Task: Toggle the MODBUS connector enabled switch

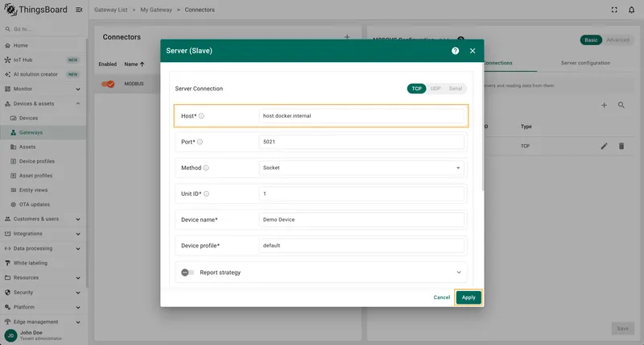Action: click(108, 84)
